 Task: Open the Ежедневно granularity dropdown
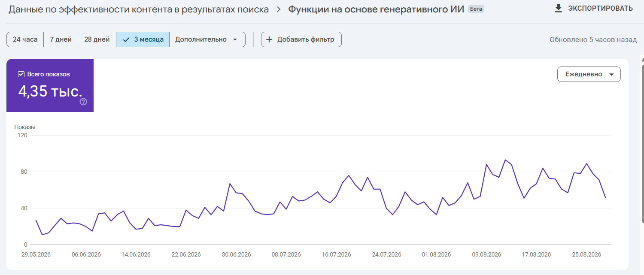[589, 74]
